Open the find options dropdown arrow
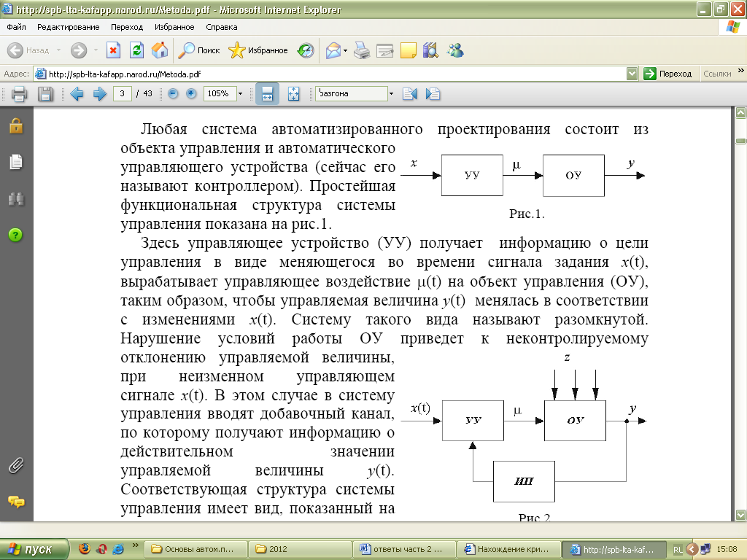 (x=391, y=94)
